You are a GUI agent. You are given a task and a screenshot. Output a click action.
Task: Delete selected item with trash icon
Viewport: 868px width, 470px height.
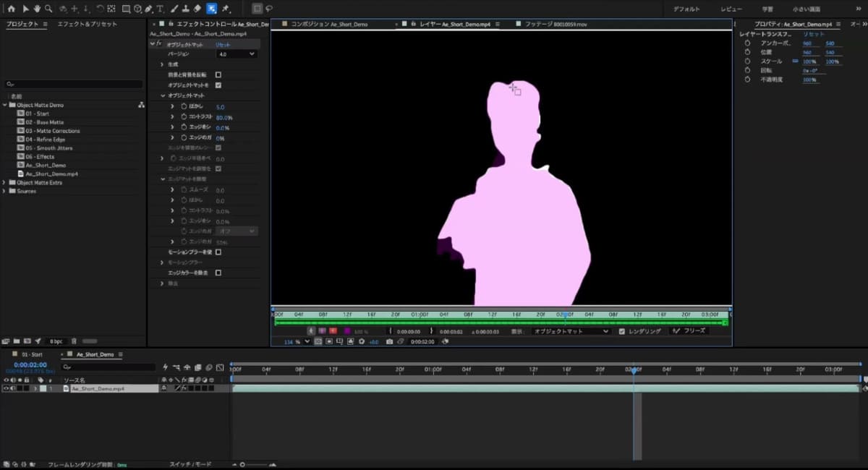click(74, 341)
